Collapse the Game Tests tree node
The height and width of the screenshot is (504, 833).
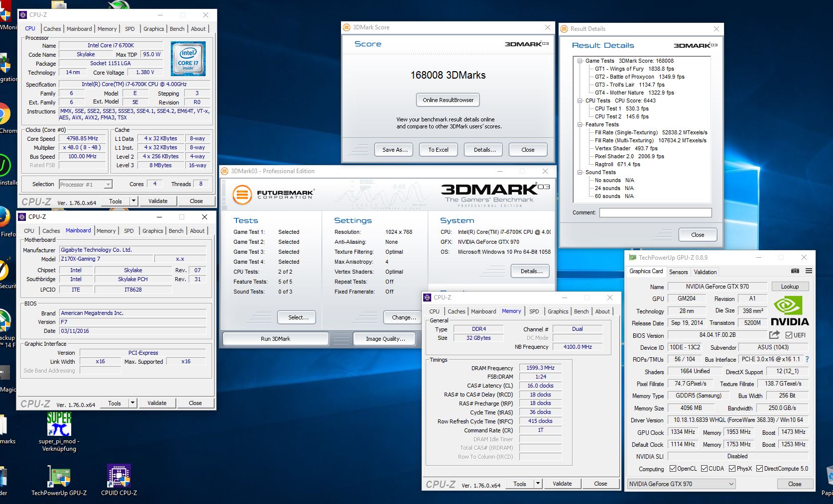(x=580, y=61)
